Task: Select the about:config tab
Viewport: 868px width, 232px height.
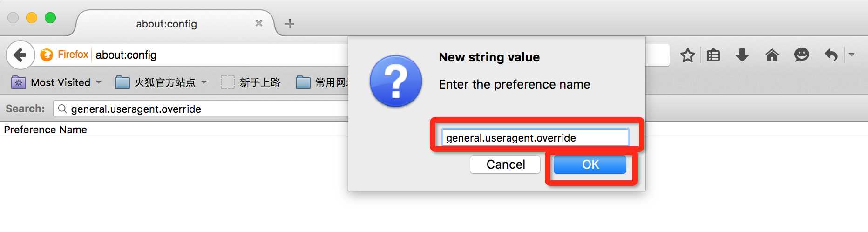Action: (166, 24)
